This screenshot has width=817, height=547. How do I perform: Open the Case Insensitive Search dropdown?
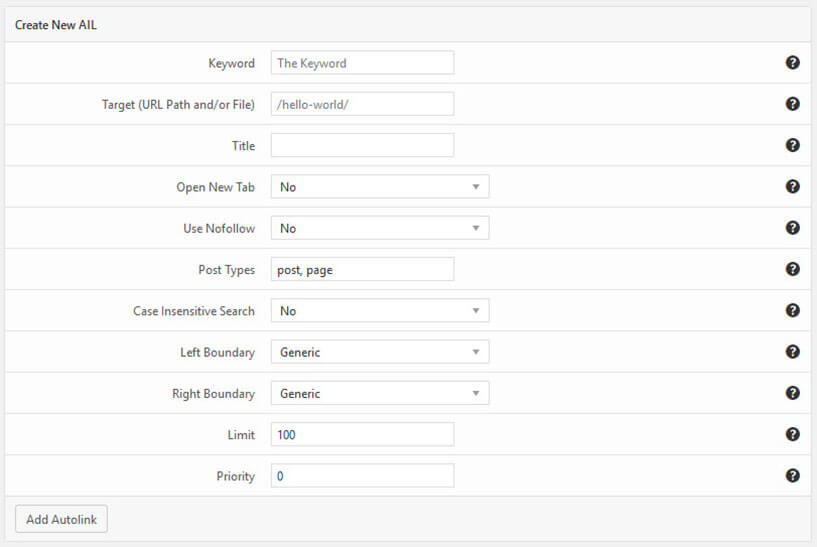(380, 310)
